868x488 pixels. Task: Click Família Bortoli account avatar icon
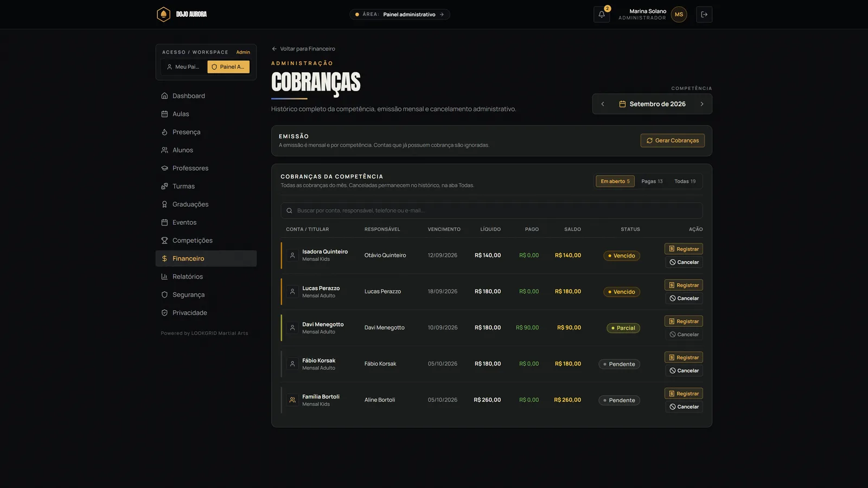(292, 400)
